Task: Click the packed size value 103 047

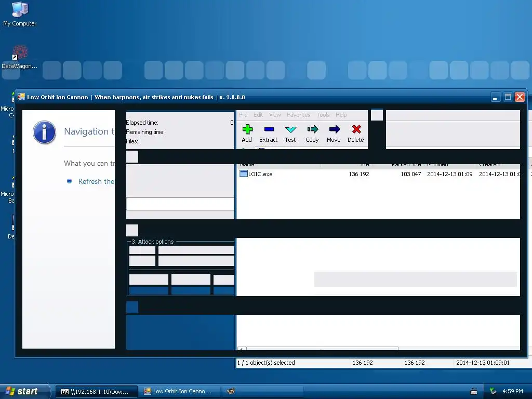Action: [x=411, y=174]
